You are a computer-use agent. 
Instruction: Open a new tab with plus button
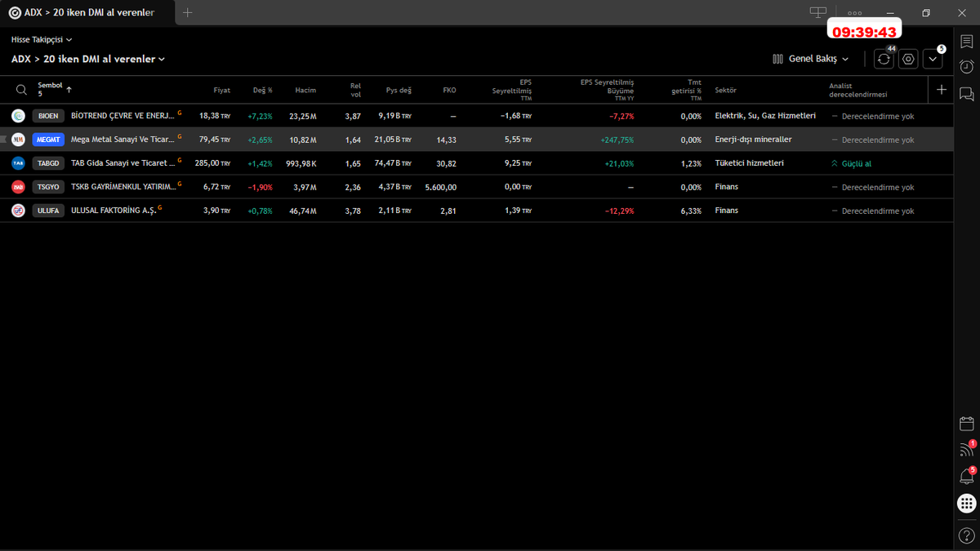pos(188,12)
